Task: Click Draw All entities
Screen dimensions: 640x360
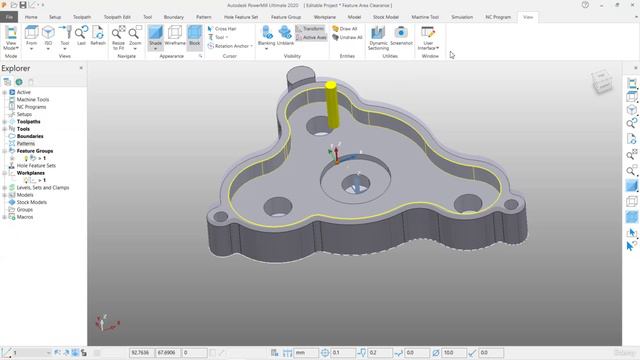Action: (345, 29)
